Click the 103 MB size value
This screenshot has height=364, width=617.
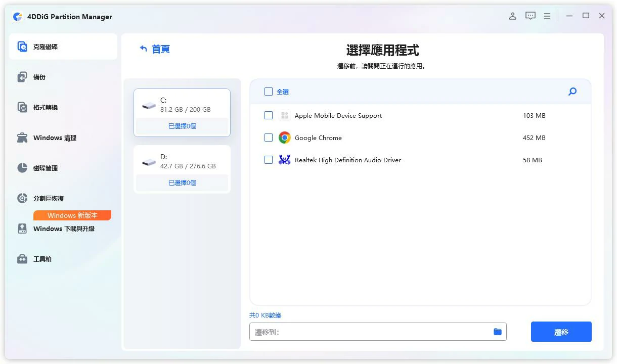point(534,116)
